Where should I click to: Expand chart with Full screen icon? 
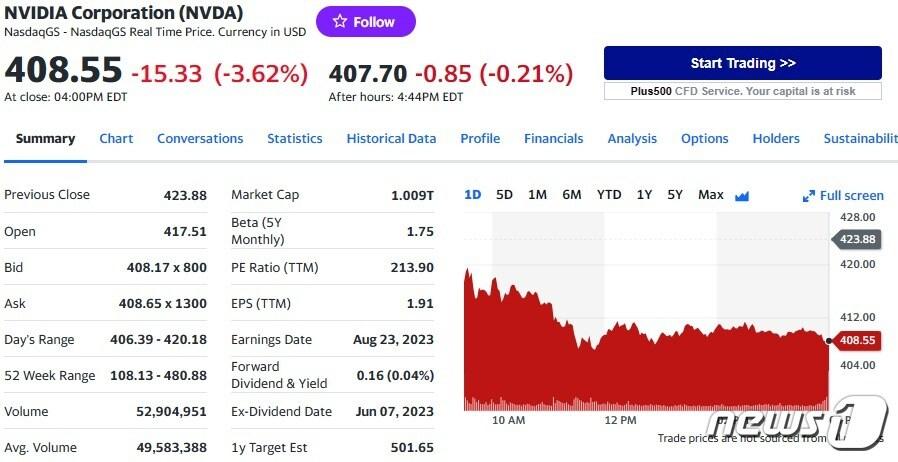[x=843, y=196]
